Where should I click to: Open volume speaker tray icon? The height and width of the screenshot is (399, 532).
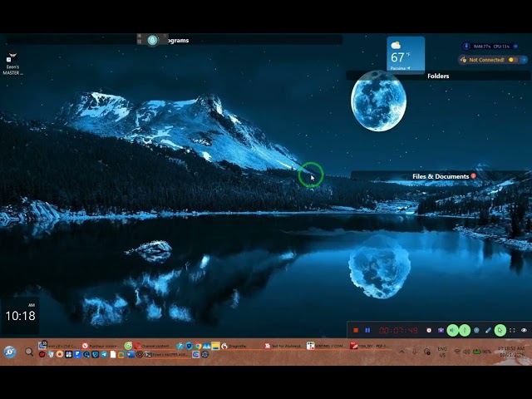466,352
